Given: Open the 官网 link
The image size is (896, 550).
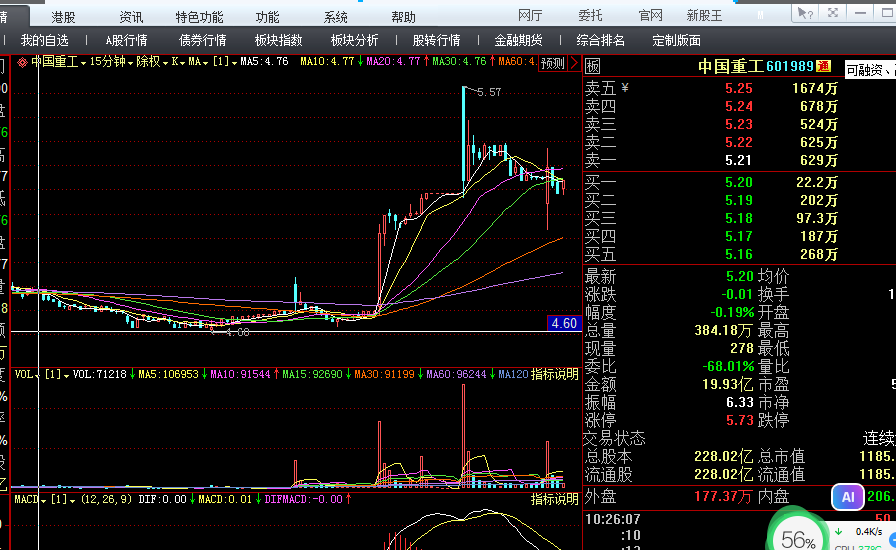Looking at the screenshot, I should pyautogui.click(x=650, y=15).
